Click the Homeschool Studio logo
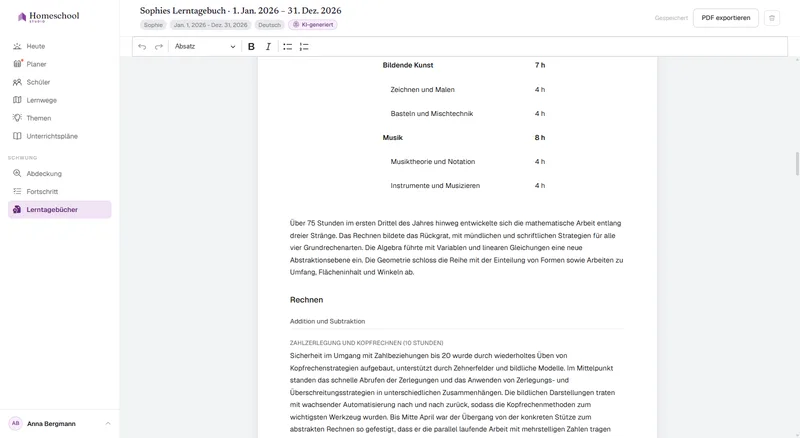This screenshot has height=438, width=800. point(48,16)
